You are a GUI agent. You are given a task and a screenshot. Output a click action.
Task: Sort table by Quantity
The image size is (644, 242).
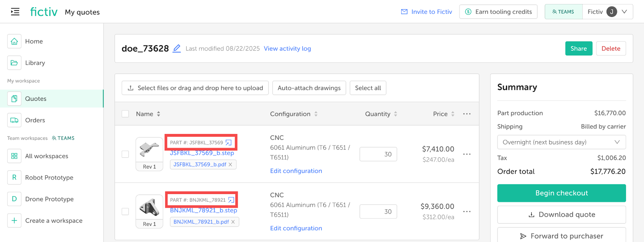point(396,114)
